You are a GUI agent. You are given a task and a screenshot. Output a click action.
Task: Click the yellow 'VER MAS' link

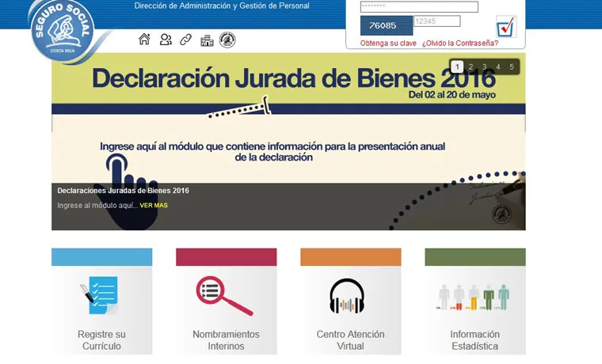click(154, 205)
